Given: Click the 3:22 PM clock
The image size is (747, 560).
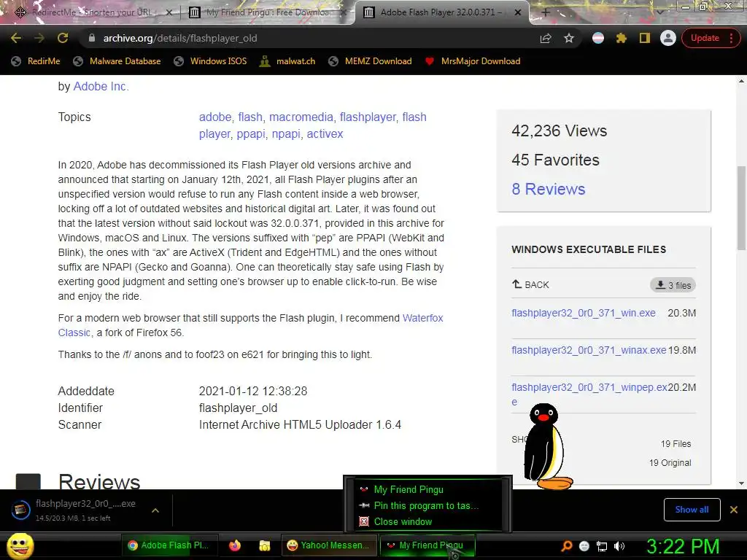Looking at the screenshot, I should pos(683,546).
